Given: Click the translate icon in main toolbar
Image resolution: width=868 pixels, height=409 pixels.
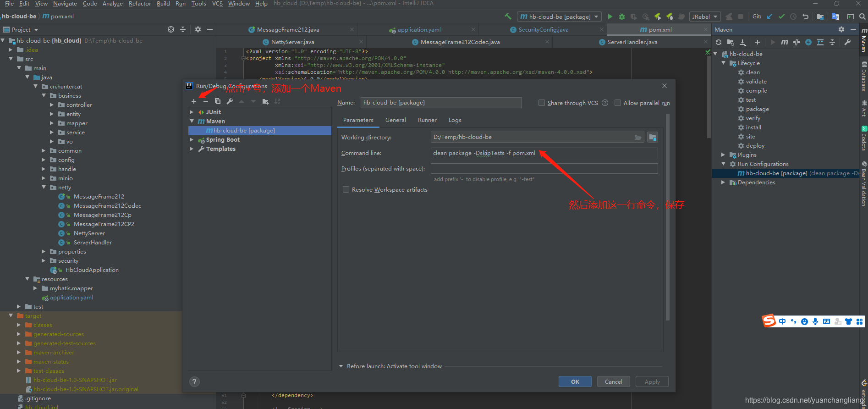Looking at the screenshot, I should (835, 17).
